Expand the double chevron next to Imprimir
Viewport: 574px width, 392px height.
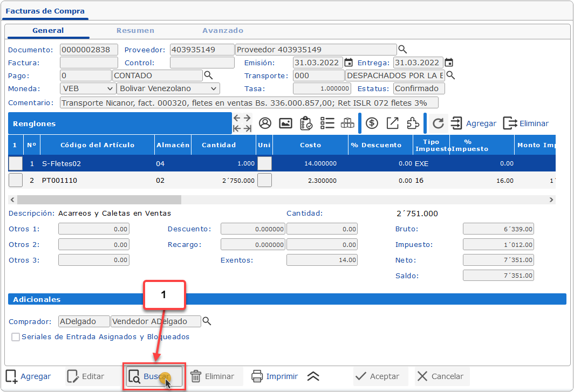coord(314,376)
